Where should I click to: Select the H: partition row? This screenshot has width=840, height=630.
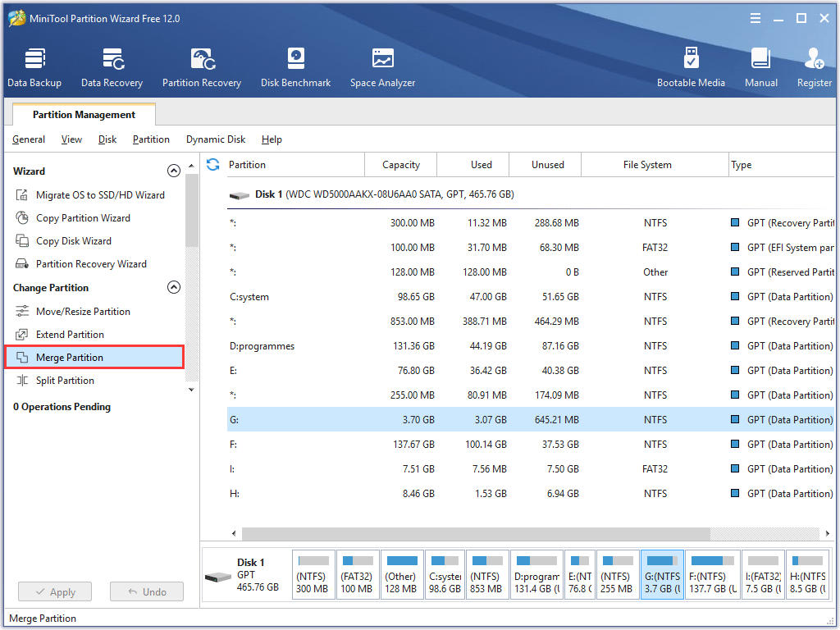(x=531, y=494)
